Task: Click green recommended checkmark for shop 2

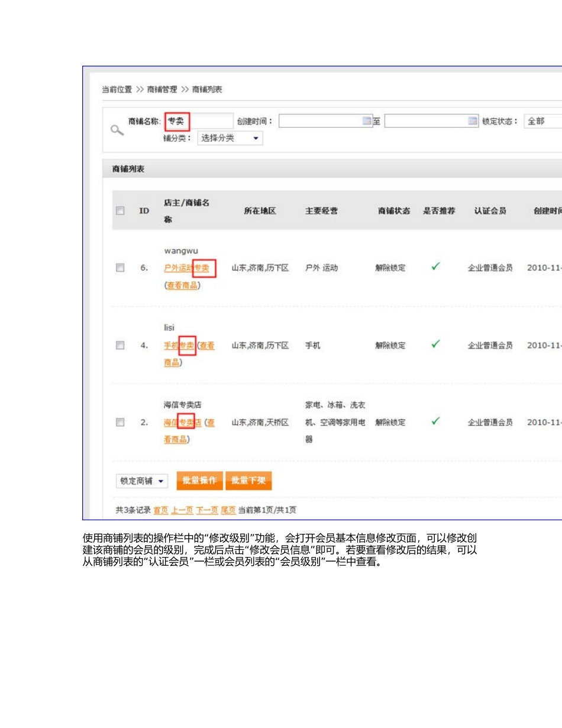Action: tap(435, 421)
